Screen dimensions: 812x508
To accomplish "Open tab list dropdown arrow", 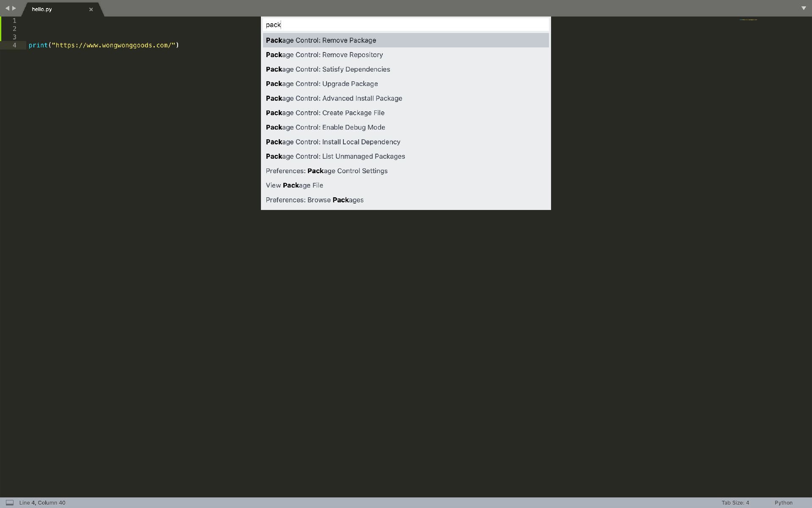I will (804, 8).
